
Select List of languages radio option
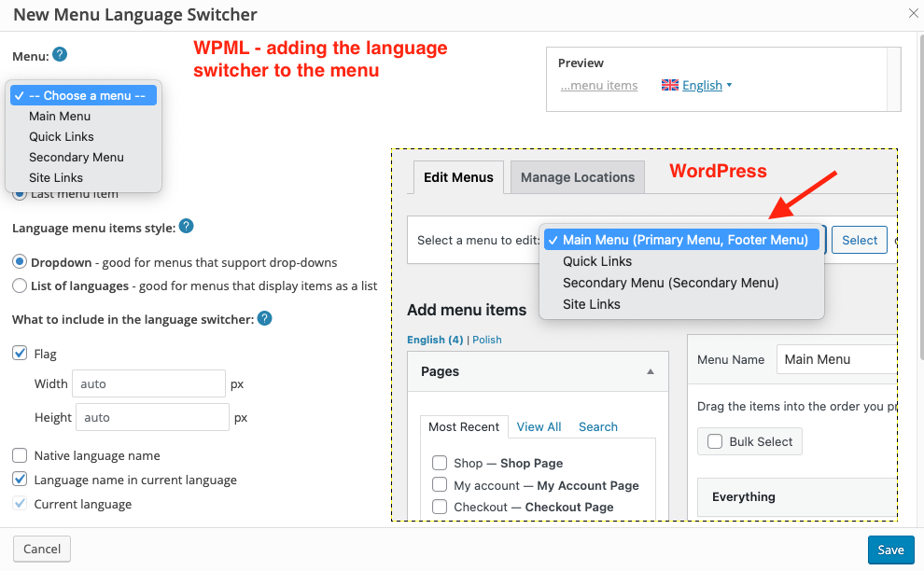[20, 285]
